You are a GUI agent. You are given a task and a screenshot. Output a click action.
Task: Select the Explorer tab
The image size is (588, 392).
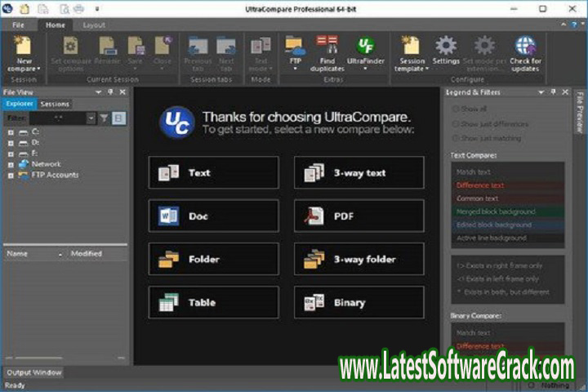[20, 104]
